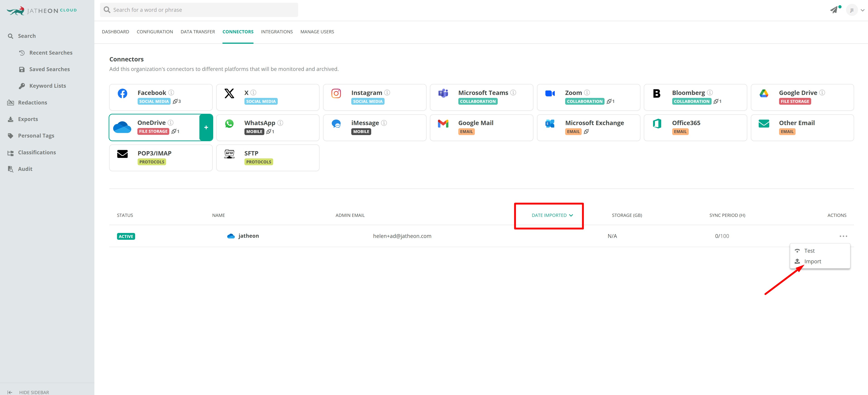868x395 pixels.
Task: Select the Microsoft Teams connector icon
Action: point(443,93)
